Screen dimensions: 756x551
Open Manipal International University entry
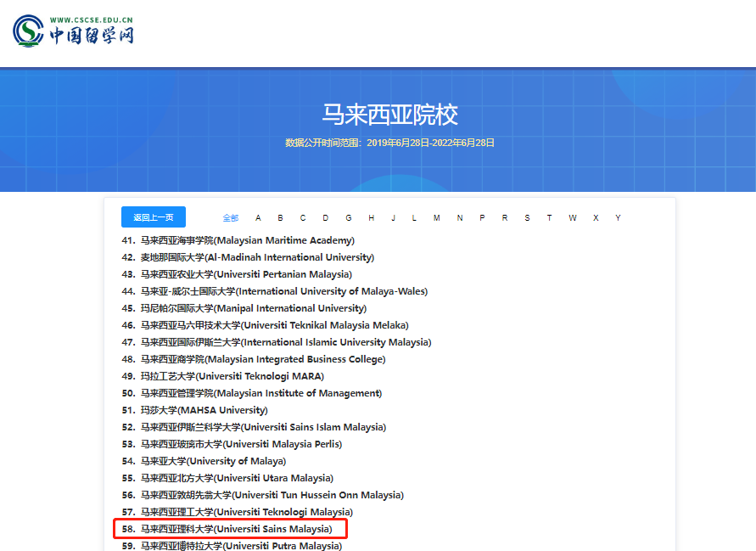[244, 308]
